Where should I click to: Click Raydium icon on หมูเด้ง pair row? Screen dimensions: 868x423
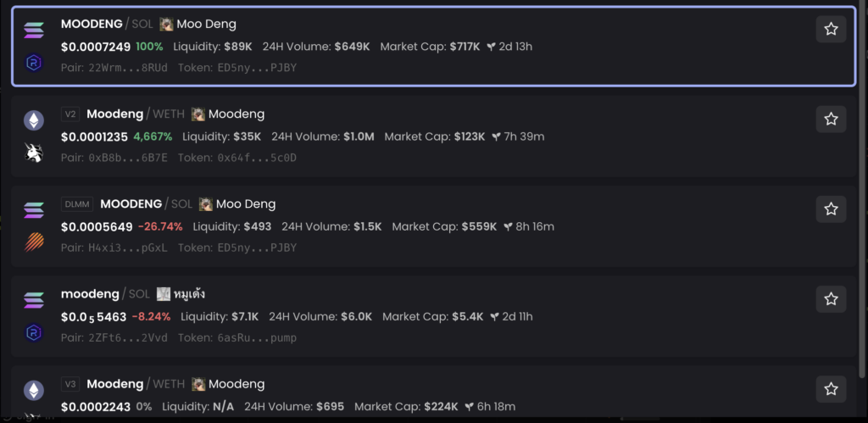[x=34, y=332]
